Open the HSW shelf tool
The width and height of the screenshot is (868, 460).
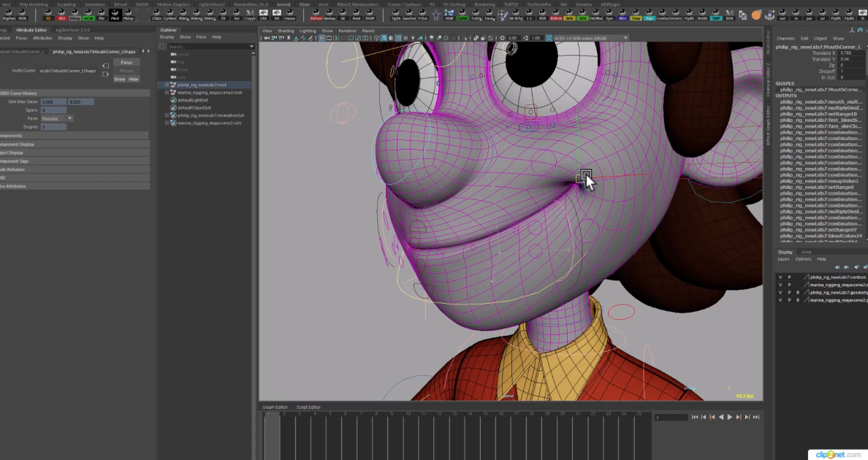[449, 15]
